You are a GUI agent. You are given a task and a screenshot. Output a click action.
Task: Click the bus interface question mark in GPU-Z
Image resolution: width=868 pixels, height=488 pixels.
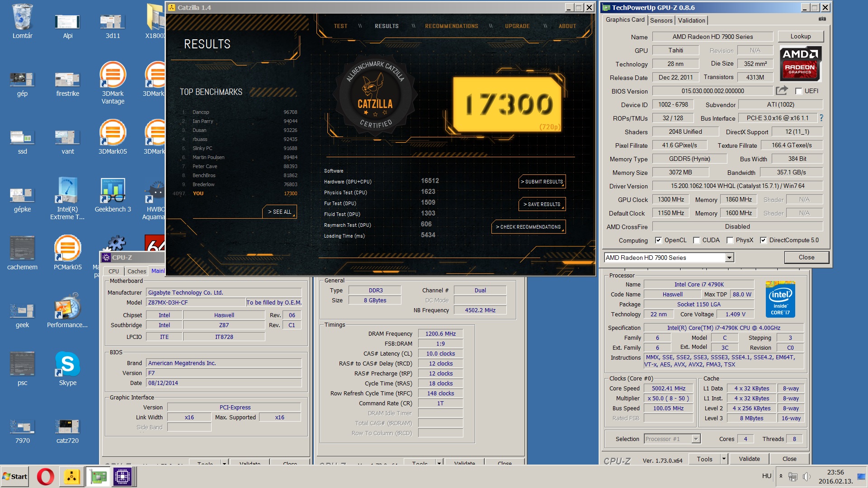pos(821,117)
